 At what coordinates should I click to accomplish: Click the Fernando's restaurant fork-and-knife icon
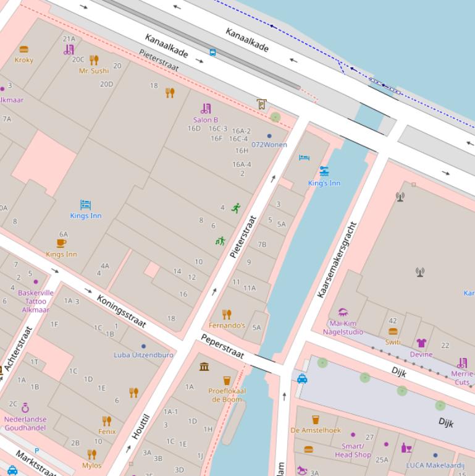pos(227,314)
